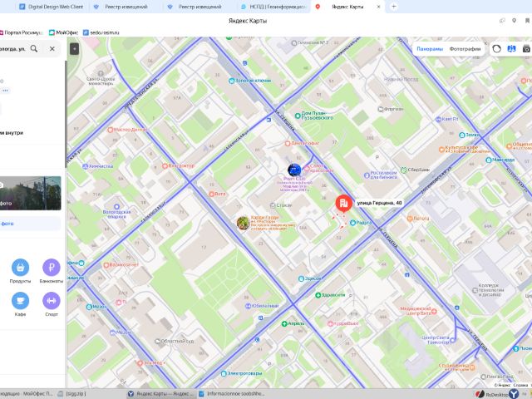Image resolution: width=532 pixels, height=399 pixels.
Task: Open a new browser tab
Action: click(393, 7)
